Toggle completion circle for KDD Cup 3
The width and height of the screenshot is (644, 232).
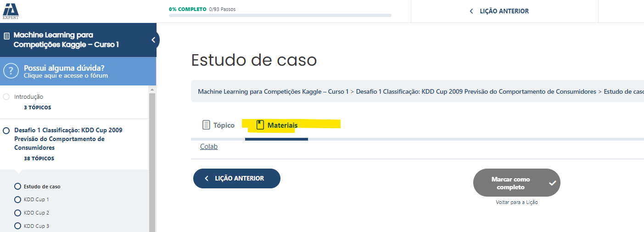[18, 226]
